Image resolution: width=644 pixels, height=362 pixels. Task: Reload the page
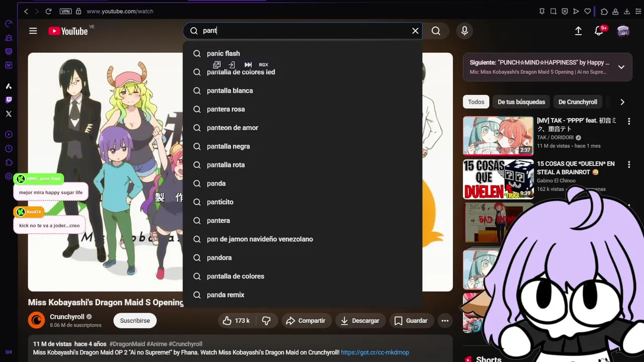coord(48,11)
